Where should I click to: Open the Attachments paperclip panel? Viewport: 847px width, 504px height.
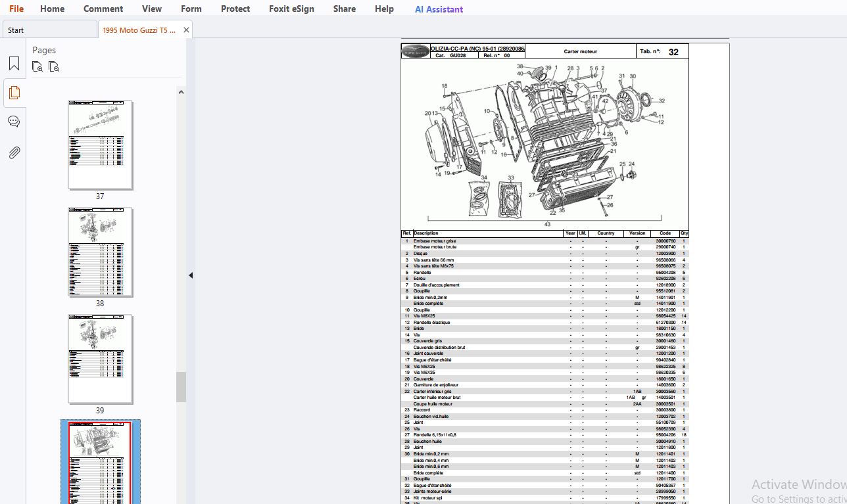pos(14,152)
